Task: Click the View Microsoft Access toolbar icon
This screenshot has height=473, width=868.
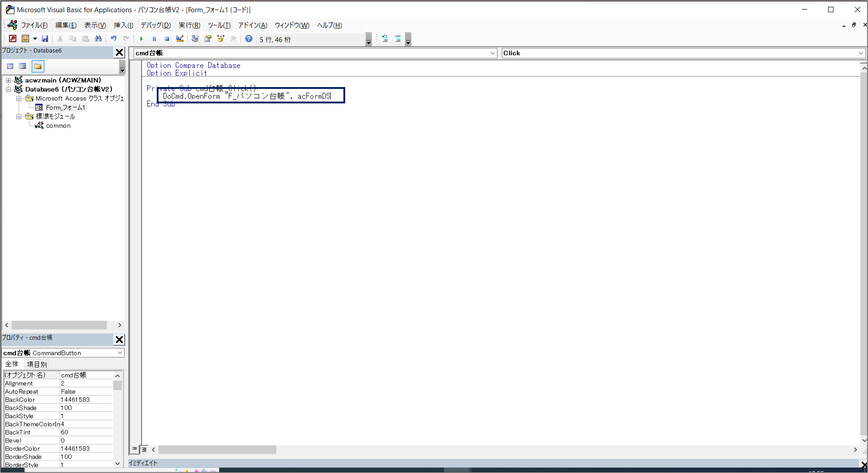Action: click(13, 39)
